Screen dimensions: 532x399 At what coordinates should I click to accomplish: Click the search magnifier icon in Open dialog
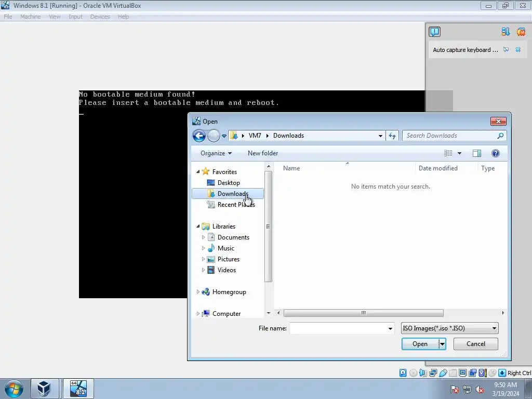tap(500, 136)
